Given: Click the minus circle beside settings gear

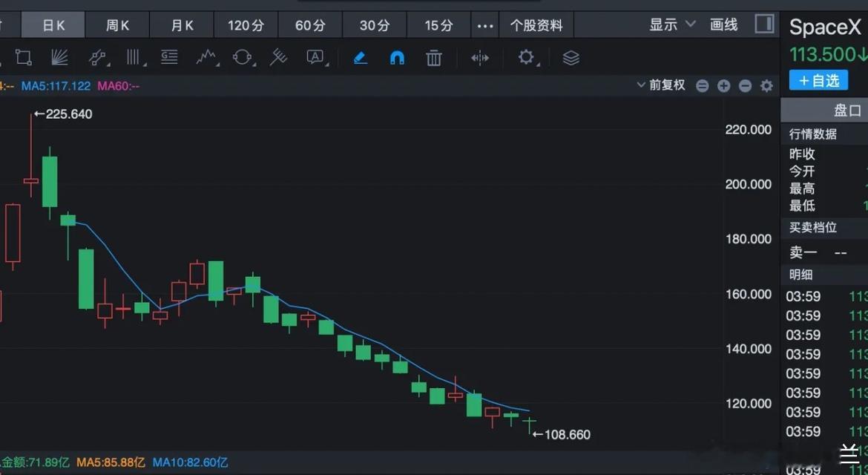Looking at the screenshot, I should click(x=745, y=86).
